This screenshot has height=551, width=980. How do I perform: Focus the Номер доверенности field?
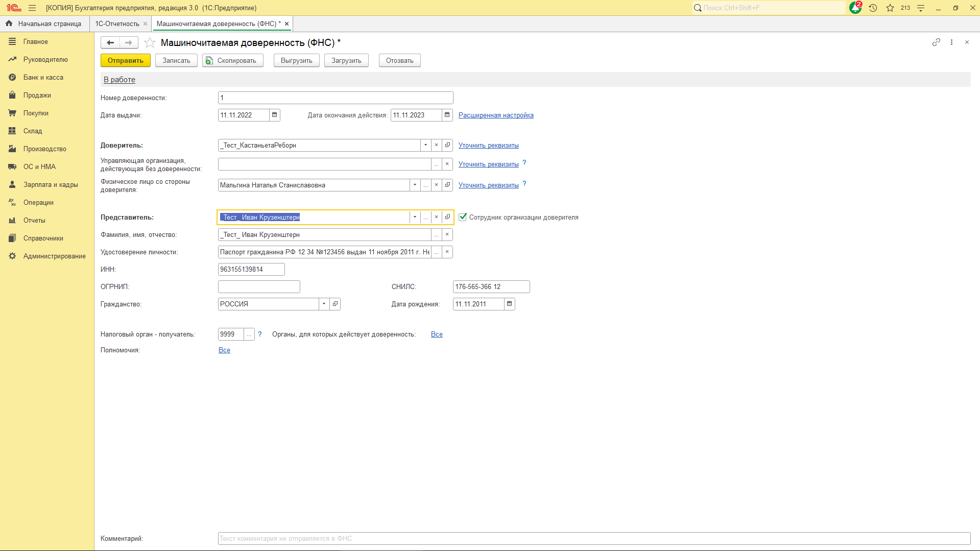336,98
